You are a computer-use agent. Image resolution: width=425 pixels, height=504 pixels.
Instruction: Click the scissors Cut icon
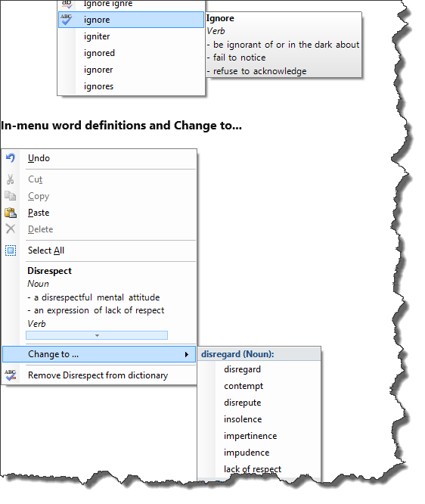click(11, 179)
